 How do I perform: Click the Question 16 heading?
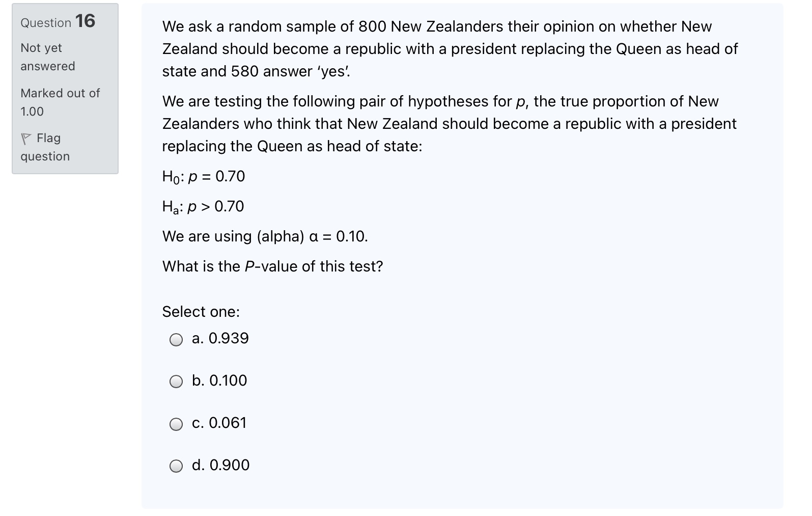click(x=56, y=22)
